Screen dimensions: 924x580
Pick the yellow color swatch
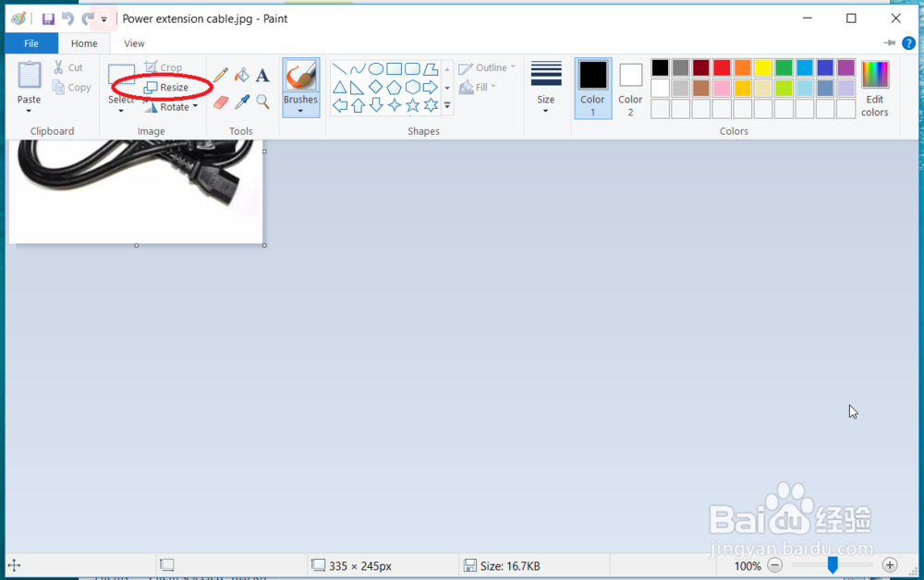(x=763, y=67)
